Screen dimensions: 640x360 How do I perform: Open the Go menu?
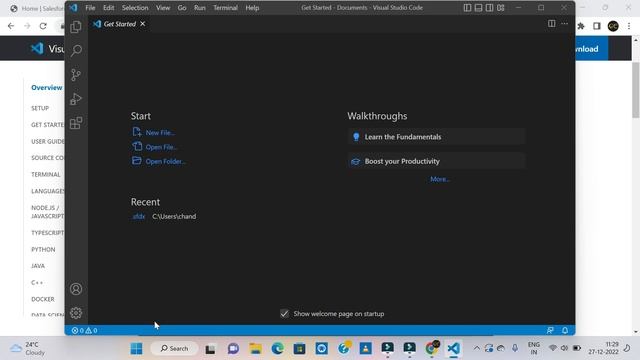182,8
